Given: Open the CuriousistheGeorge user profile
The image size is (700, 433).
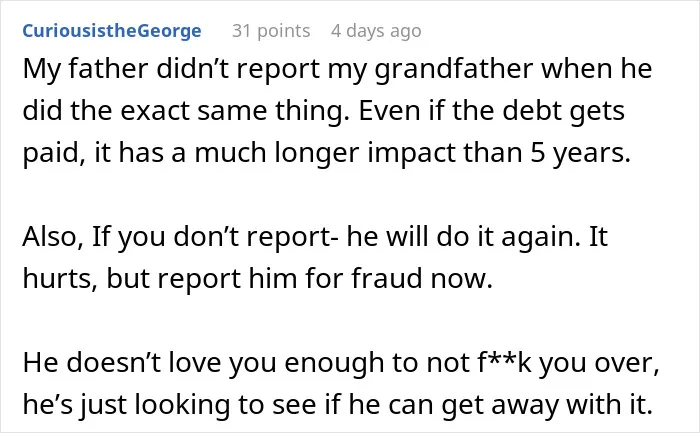Looking at the screenshot, I should (112, 31).
